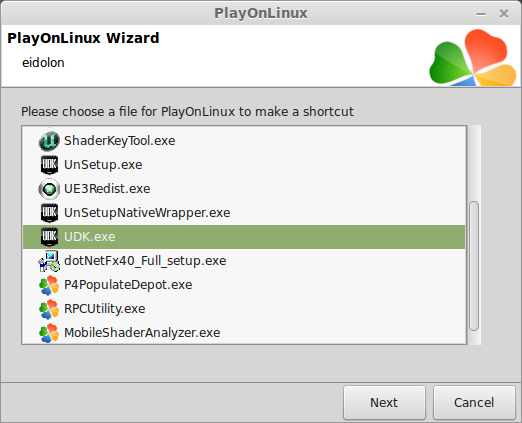The width and height of the screenshot is (522, 423).
Task: Click the clover icon beside RPCUtility.exe
Action: click(49, 309)
